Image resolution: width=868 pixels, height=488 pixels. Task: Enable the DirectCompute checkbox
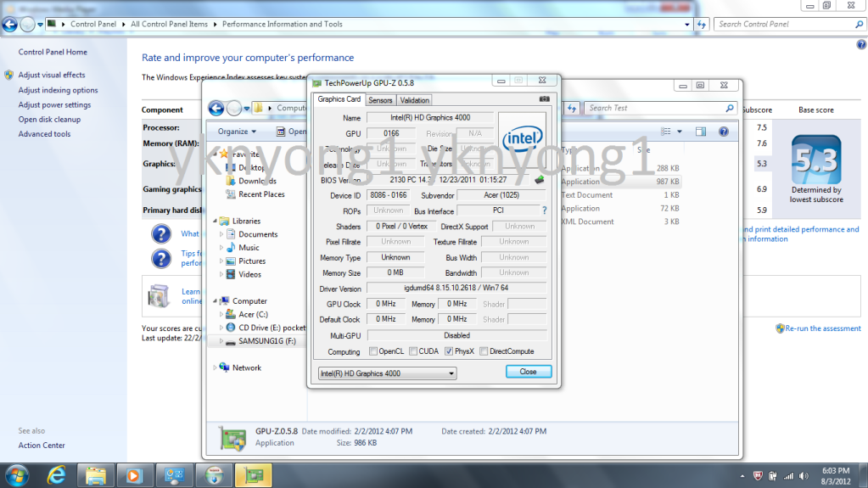tap(484, 351)
